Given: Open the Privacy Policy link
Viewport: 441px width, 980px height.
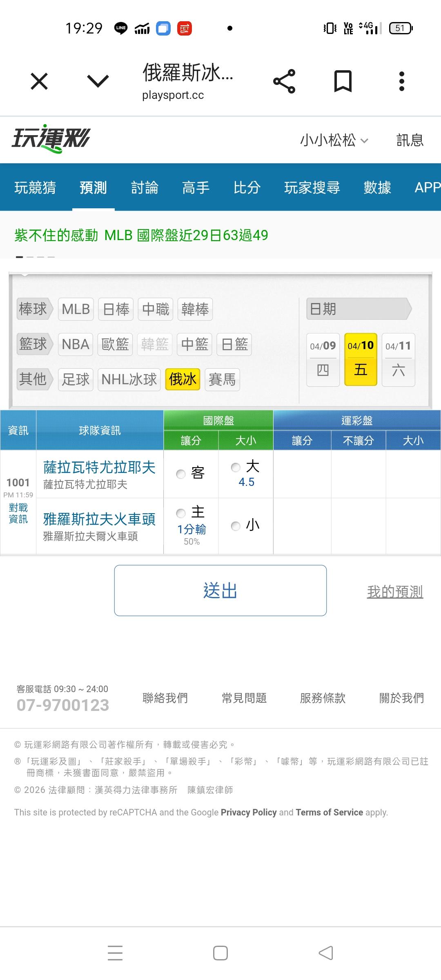Looking at the screenshot, I should pos(249,812).
